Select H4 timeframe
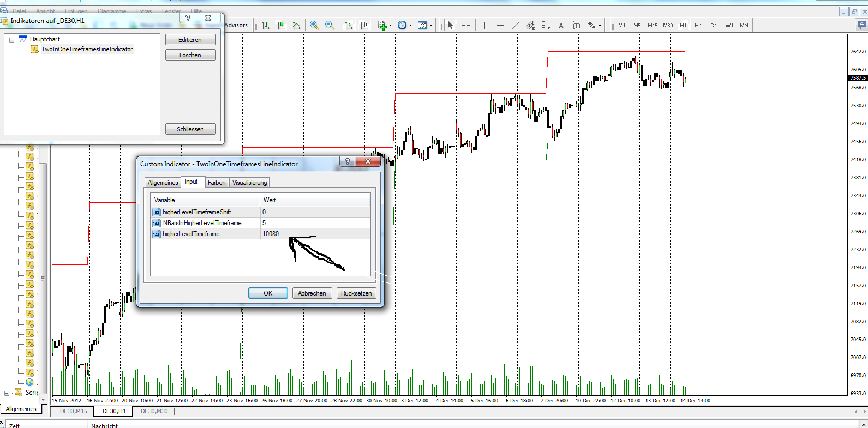The height and width of the screenshot is (428, 868). pos(698,25)
